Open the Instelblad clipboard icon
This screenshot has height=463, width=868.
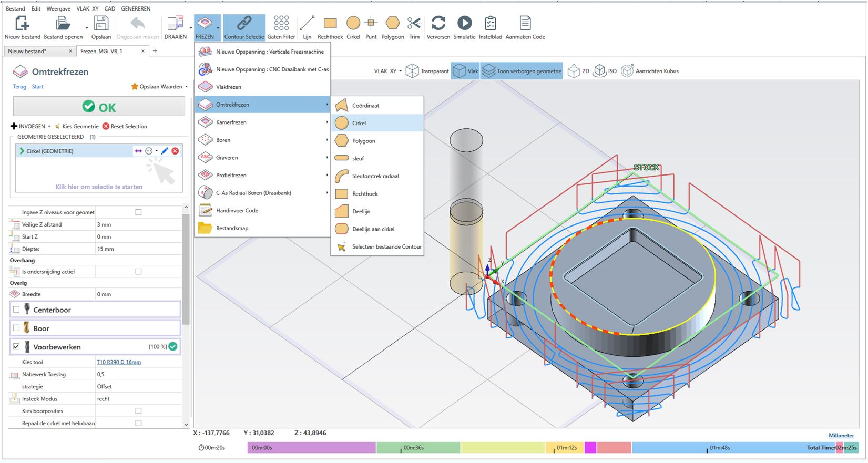click(x=490, y=24)
